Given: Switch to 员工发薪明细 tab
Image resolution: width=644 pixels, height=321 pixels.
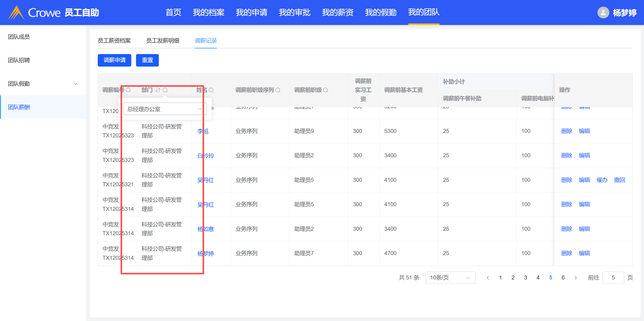Looking at the screenshot, I should (162, 41).
